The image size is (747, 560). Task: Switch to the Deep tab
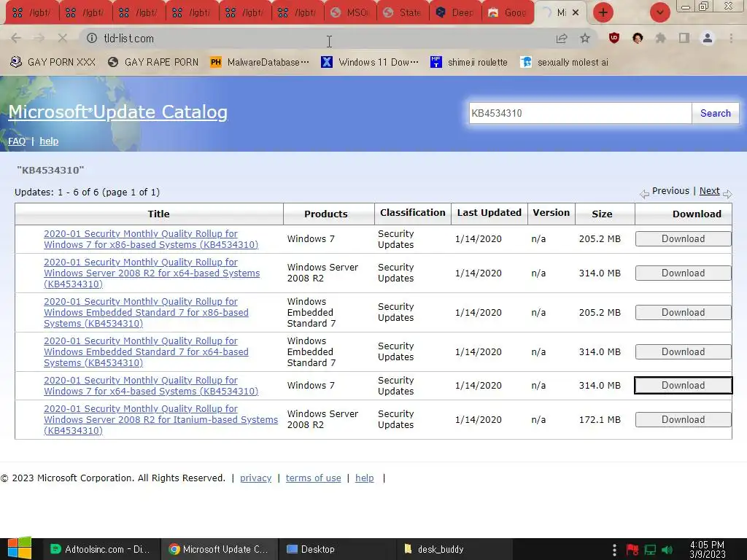(x=456, y=12)
